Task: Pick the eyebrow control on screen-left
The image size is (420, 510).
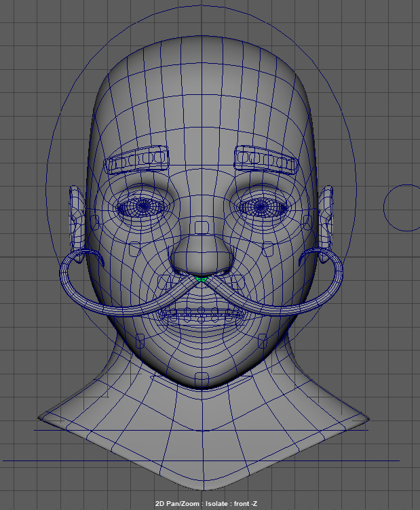Action: (138, 161)
